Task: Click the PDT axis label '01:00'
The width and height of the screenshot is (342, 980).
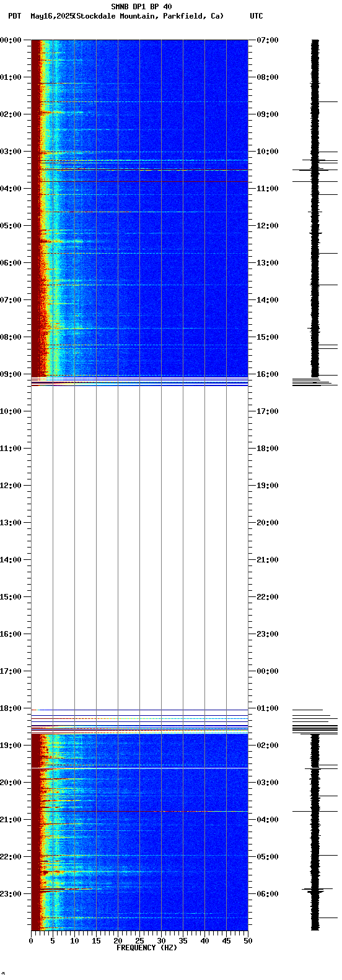Action: tap(11, 77)
